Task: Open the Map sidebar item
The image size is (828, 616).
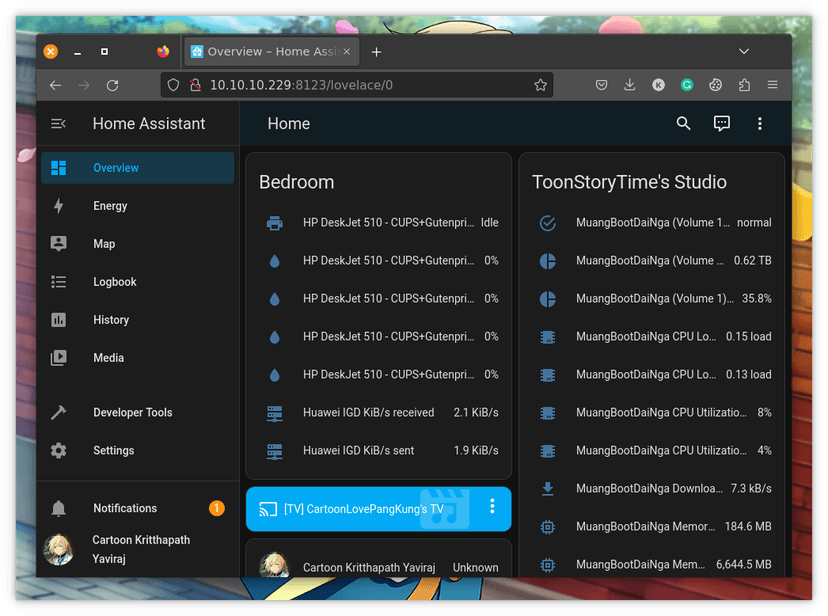Action: pos(104,244)
